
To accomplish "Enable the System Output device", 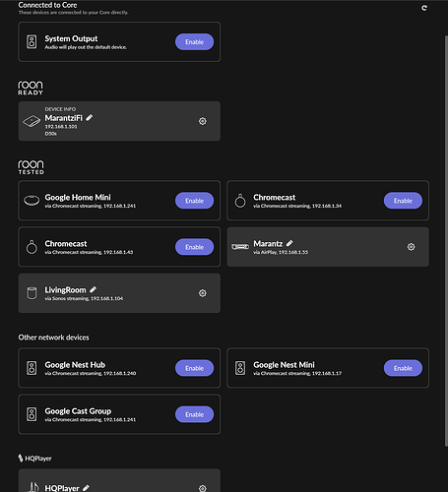I will coord(194,42).
